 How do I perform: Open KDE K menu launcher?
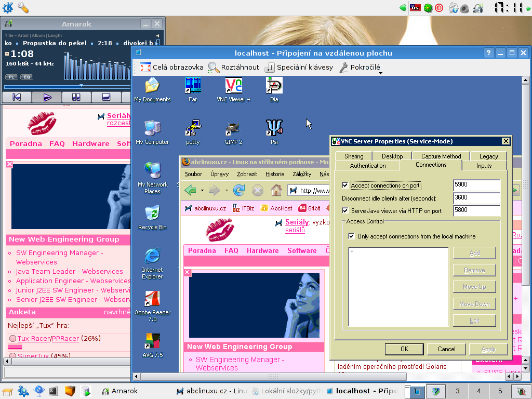(x=8, y=7)
